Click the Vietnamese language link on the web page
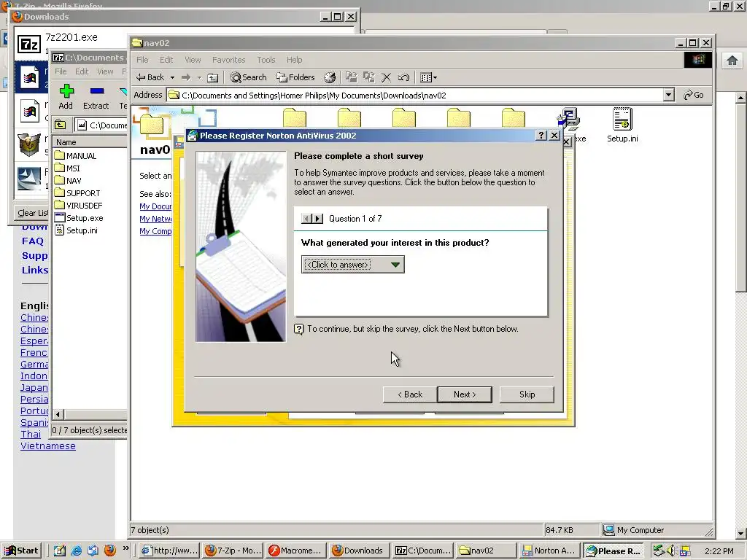This screenshot has width=747, height=560. tap(48, 446)
